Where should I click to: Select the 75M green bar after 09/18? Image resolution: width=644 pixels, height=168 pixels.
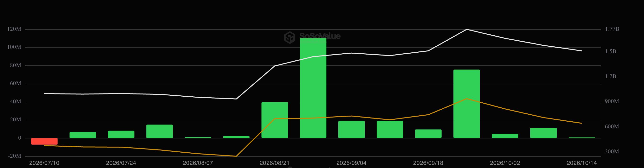point(467,104)
